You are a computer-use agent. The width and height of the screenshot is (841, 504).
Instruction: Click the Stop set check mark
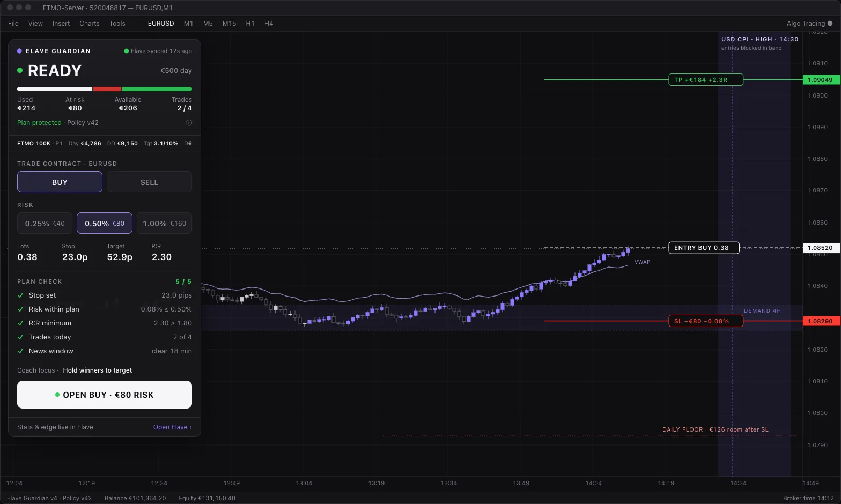20,295
